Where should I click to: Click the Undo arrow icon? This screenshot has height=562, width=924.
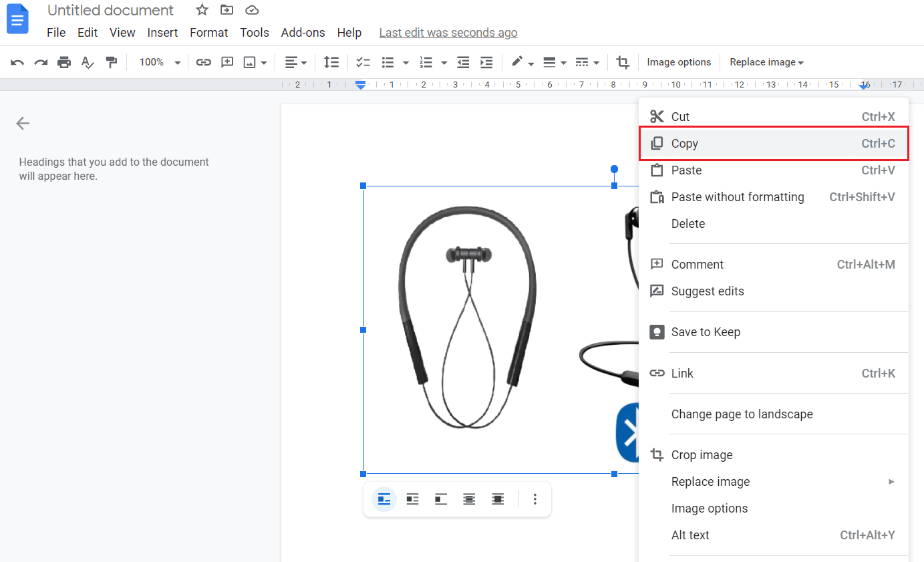[17, 62]
